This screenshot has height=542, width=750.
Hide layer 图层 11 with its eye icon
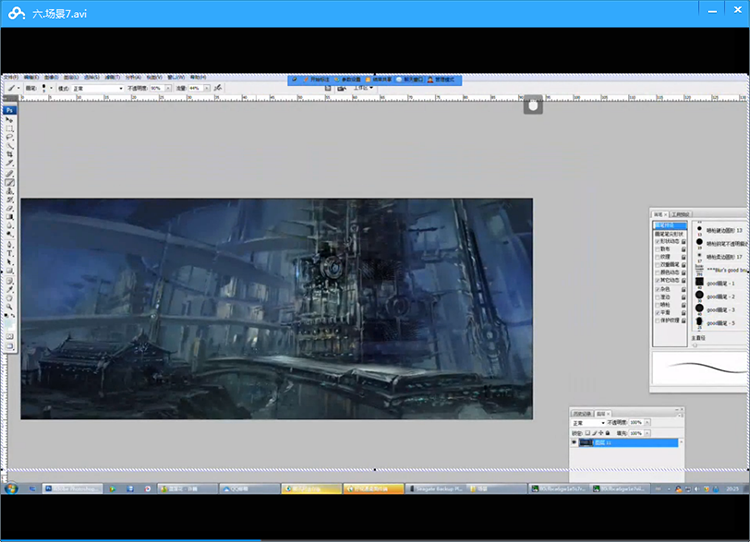click(x=574, y=442)
